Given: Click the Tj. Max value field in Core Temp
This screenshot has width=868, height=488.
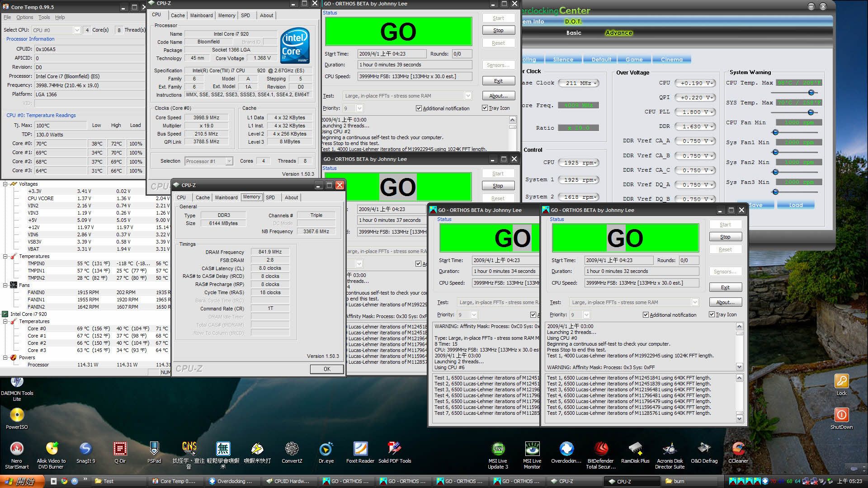Looking at the screenshot, I should (60, 126).
